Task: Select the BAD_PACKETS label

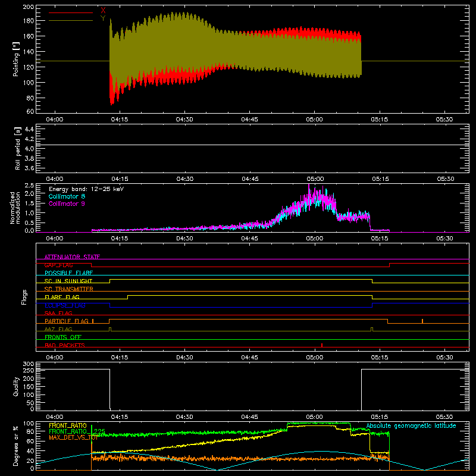Action: coord(65,345)
